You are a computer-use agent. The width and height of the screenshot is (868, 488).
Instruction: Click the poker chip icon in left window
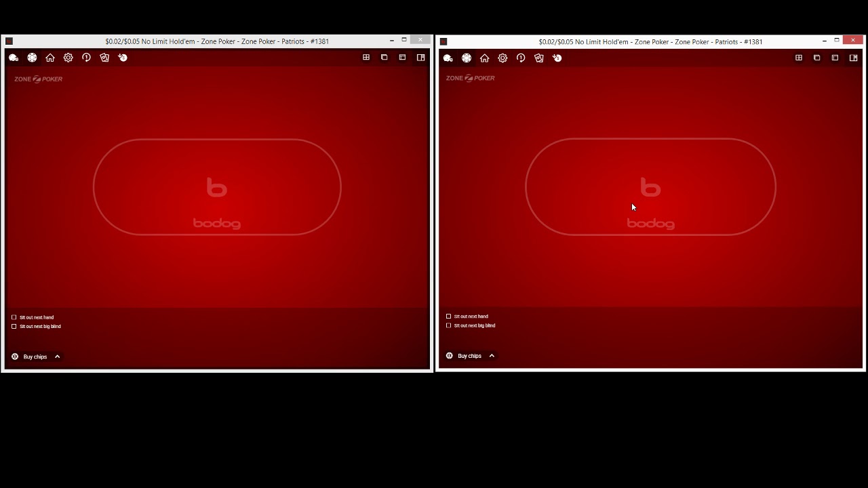32,58
